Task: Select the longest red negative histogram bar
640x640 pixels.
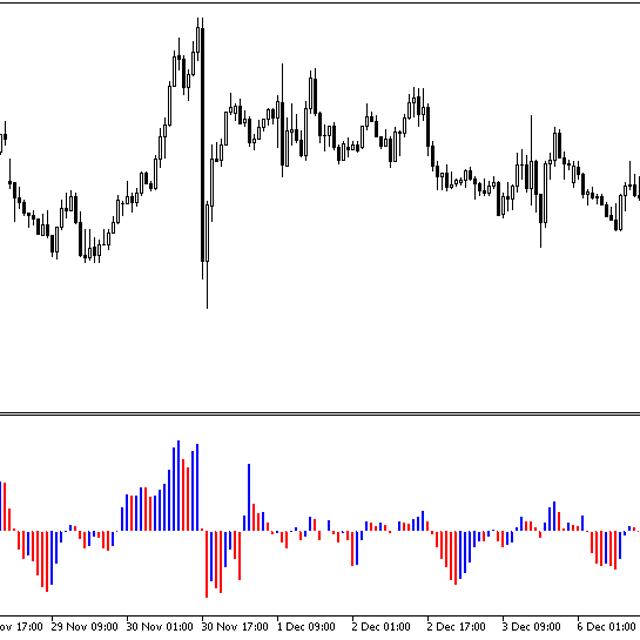Action: point(207,563)
